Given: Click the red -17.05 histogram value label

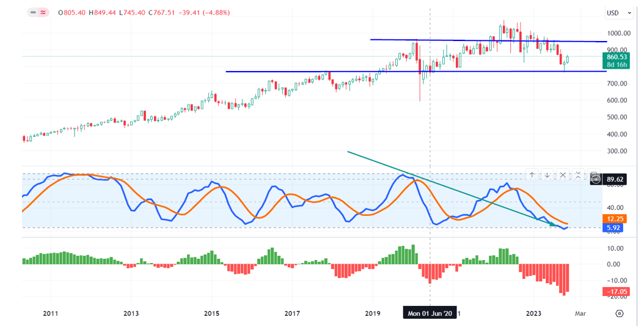Looking at the screenshot, I should click(615, 292).
